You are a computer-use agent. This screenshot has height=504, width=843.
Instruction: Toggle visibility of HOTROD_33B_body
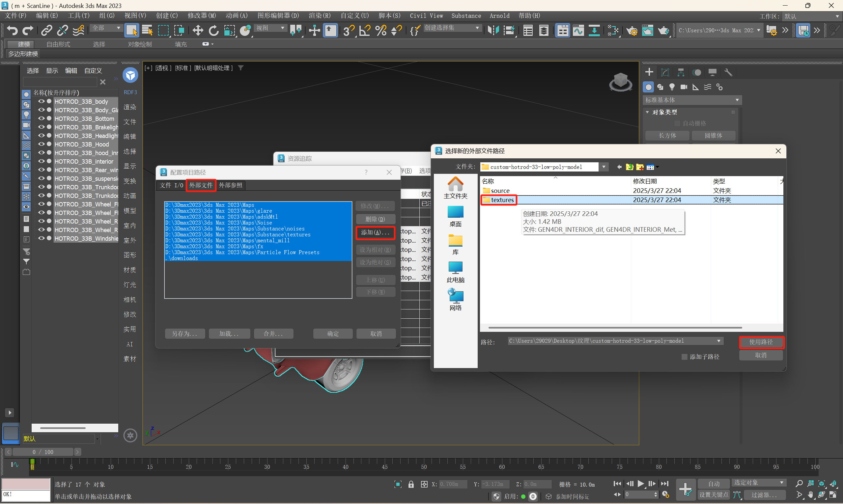click(42, 101)
